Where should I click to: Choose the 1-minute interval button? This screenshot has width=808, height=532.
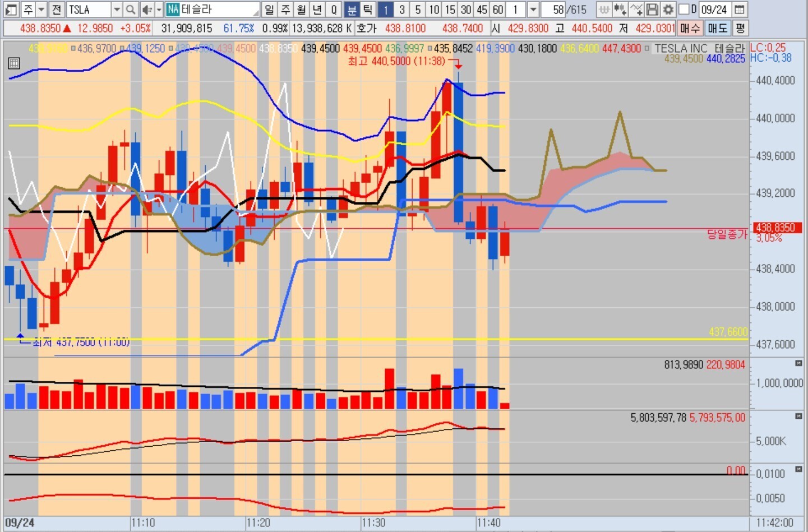(x=386, y=10)
